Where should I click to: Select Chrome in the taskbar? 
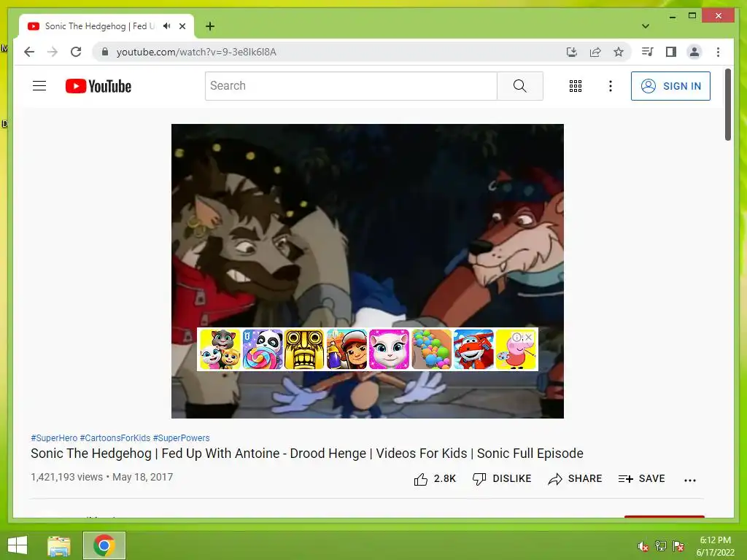click(x=104, y=545)
